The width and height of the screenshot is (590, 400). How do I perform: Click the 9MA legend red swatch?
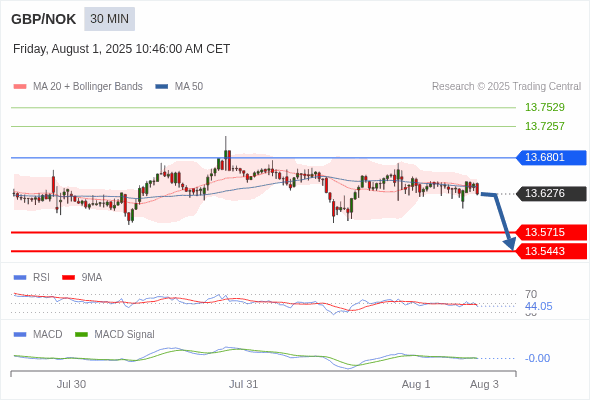pos(68,278)
